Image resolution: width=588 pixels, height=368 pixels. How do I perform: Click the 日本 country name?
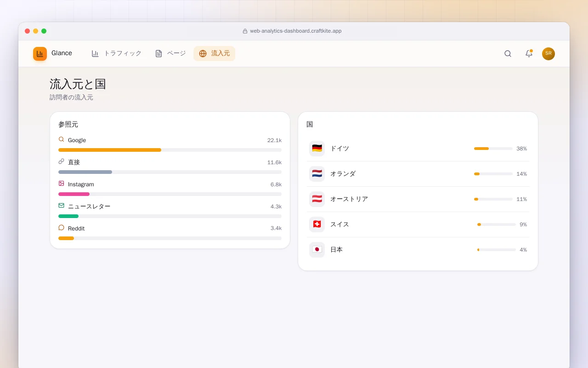[336, 250]
